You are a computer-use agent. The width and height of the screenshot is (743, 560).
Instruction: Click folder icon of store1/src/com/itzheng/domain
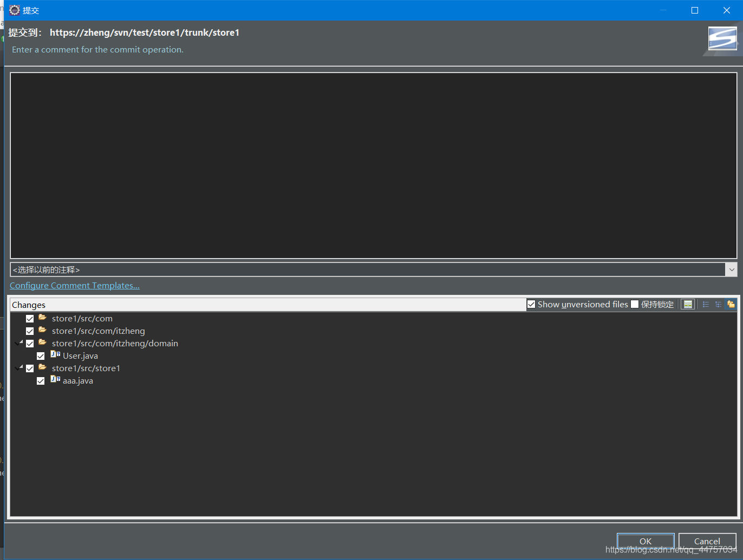(x=42, y=342)
